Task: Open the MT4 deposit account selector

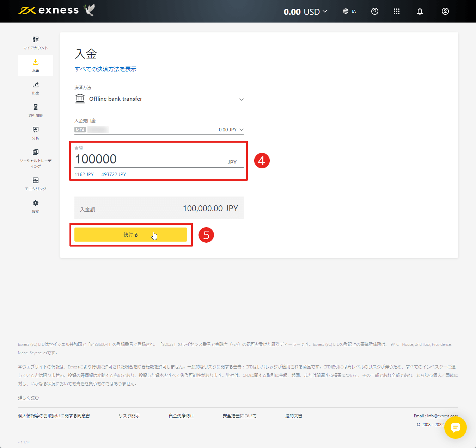Action: [x=241, y=129]
